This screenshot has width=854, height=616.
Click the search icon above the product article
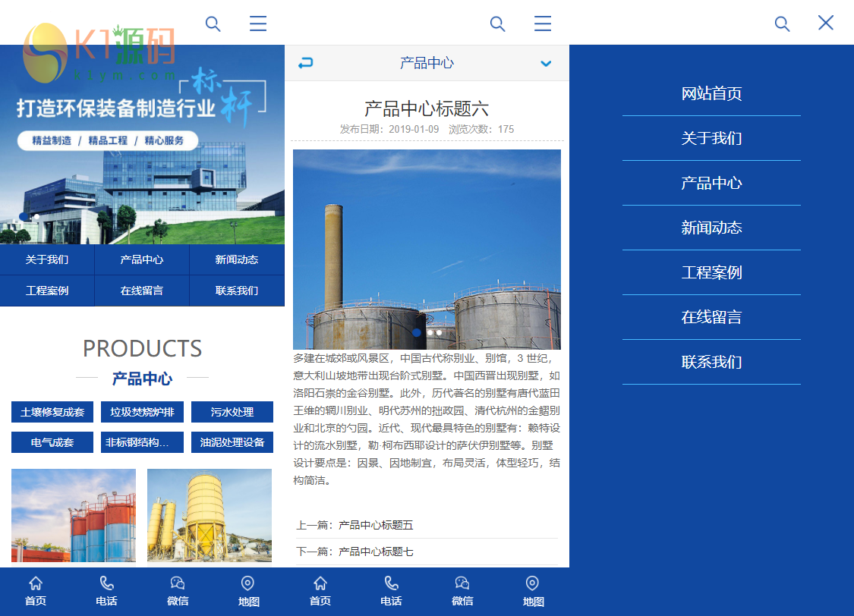pos(497,24)
